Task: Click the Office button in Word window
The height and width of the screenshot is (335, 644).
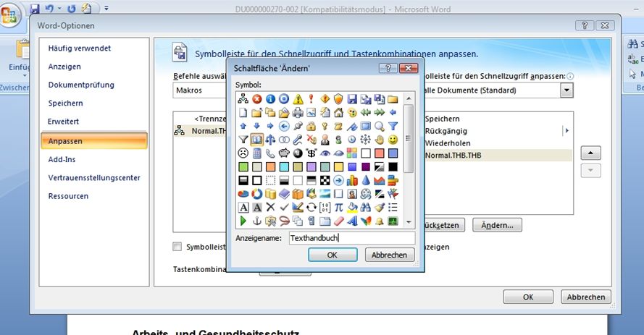Action: [9, 16]
